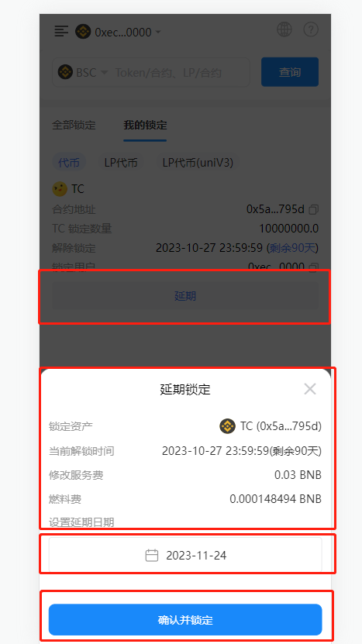The height and width of the screenshot is (644, 362).
Task: Click the 确认并锁定 confirm button
Action: point(185,620)
